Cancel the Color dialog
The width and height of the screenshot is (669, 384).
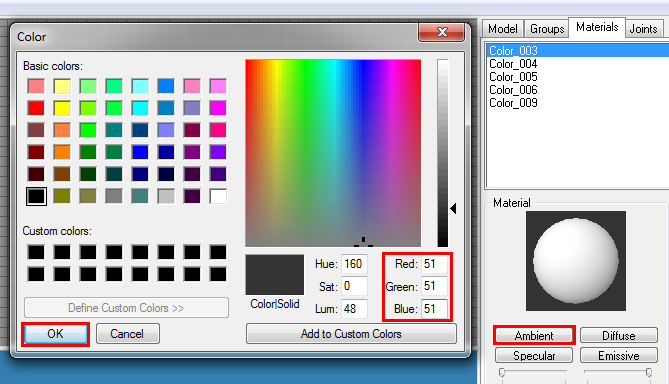[x=128, y=334]
